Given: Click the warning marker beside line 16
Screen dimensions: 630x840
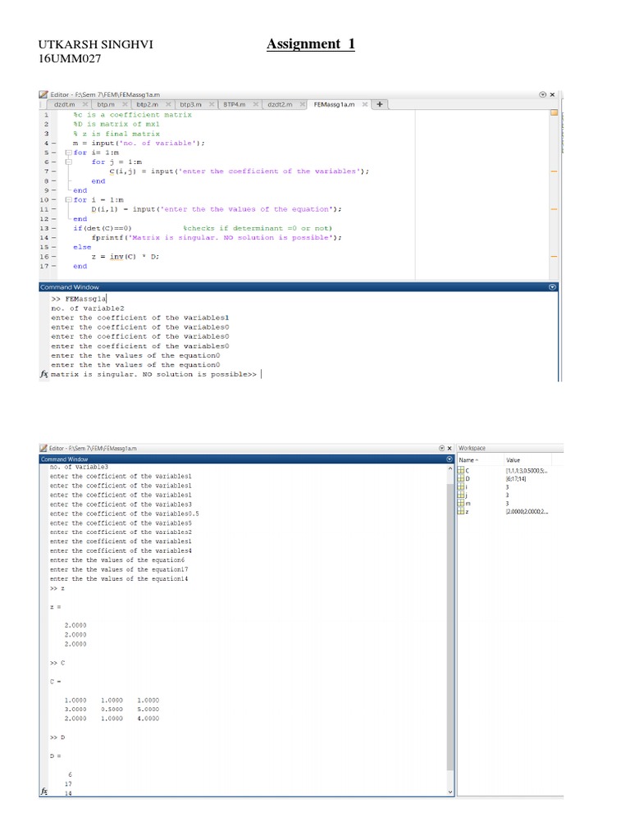Looking at the screenshot, I should [554, 257].
